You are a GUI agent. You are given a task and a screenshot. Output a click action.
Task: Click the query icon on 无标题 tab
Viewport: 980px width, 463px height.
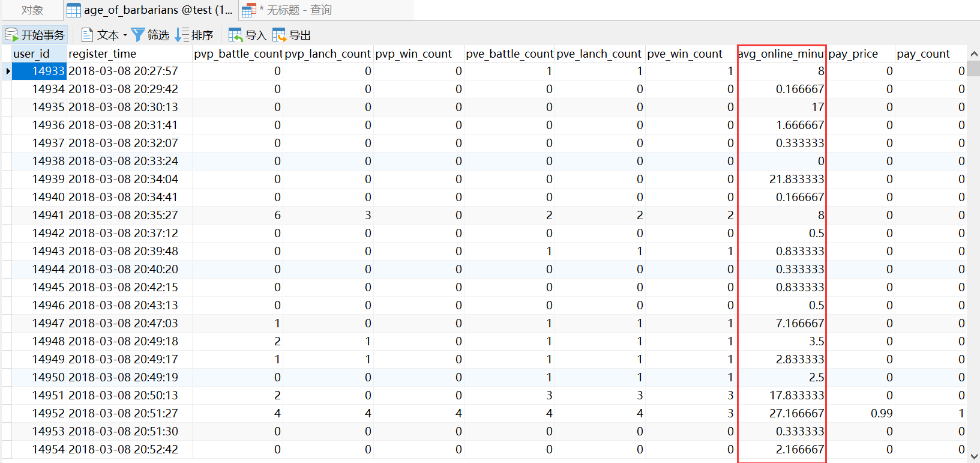tap(249, 10)
